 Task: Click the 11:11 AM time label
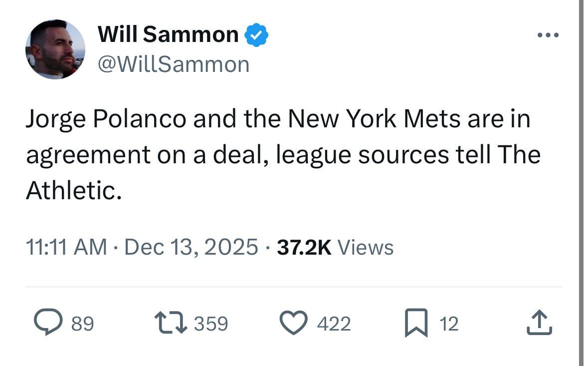(x=61, y=246)
